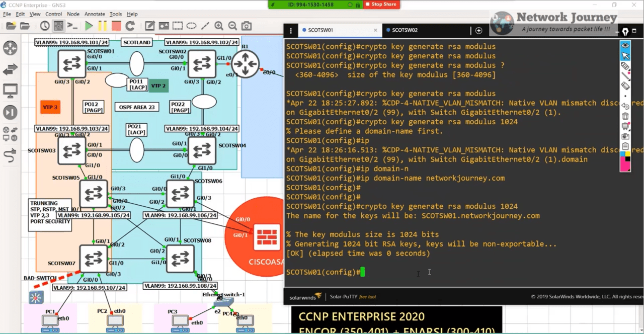This screenshot has height=334, width=644.
Task: Open the View menu
Action: pyautogui.click(x=35, y=14)
